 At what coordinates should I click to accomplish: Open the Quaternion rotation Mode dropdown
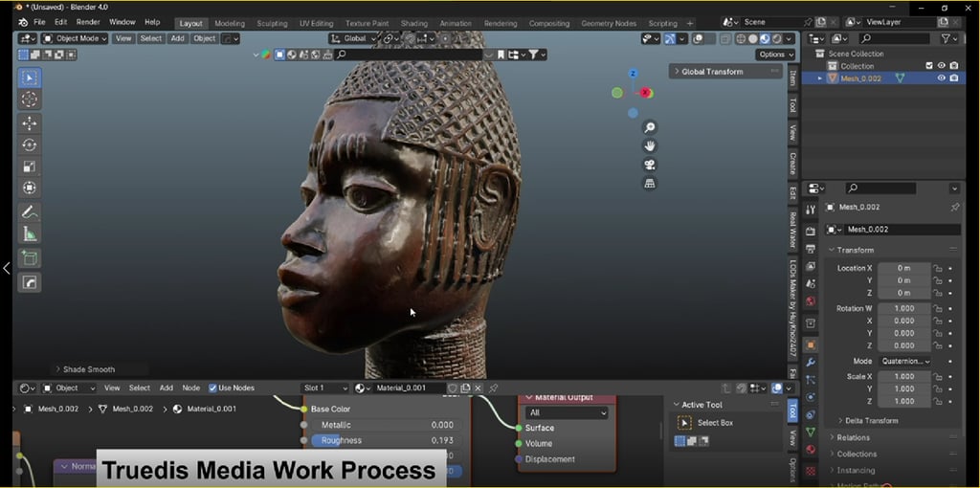point(905,361)
